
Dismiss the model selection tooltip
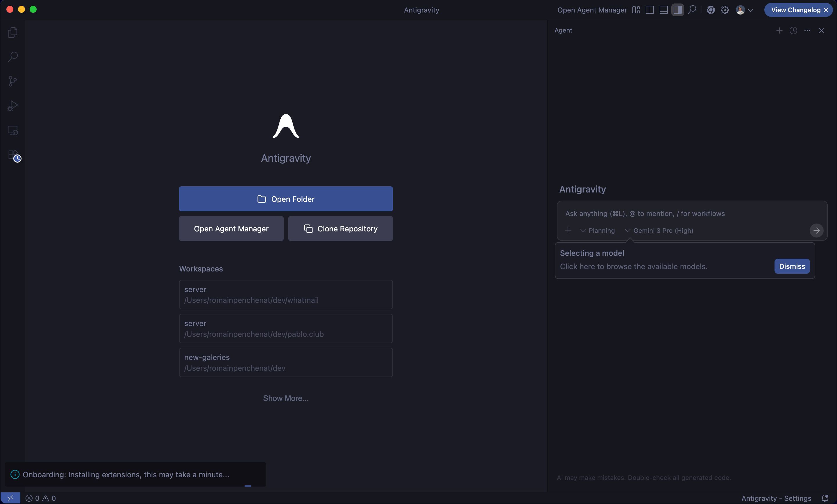(x=792, y=266)
